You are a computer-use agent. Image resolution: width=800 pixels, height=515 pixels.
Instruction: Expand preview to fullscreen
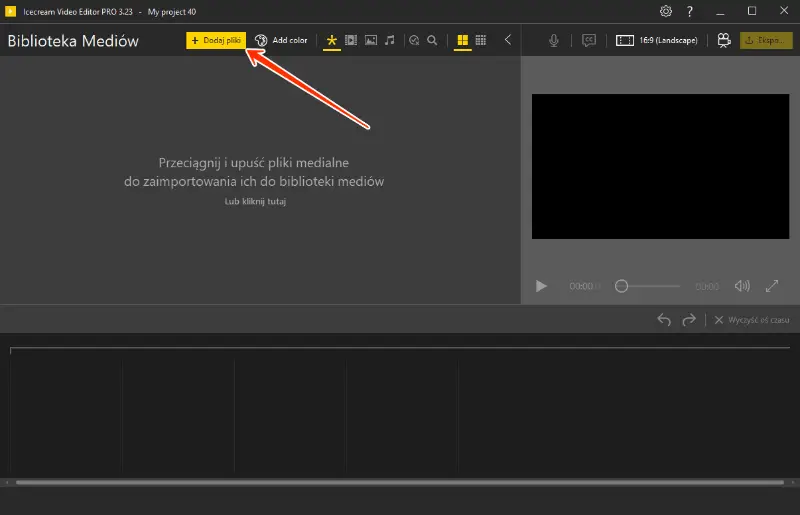(x=772, y=286)
